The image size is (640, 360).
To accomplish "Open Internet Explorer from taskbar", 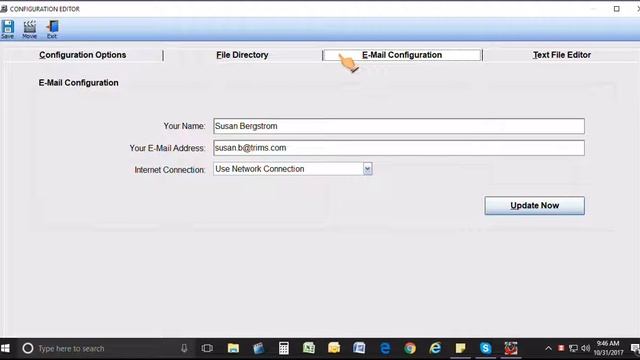I will tap(435, 348).
